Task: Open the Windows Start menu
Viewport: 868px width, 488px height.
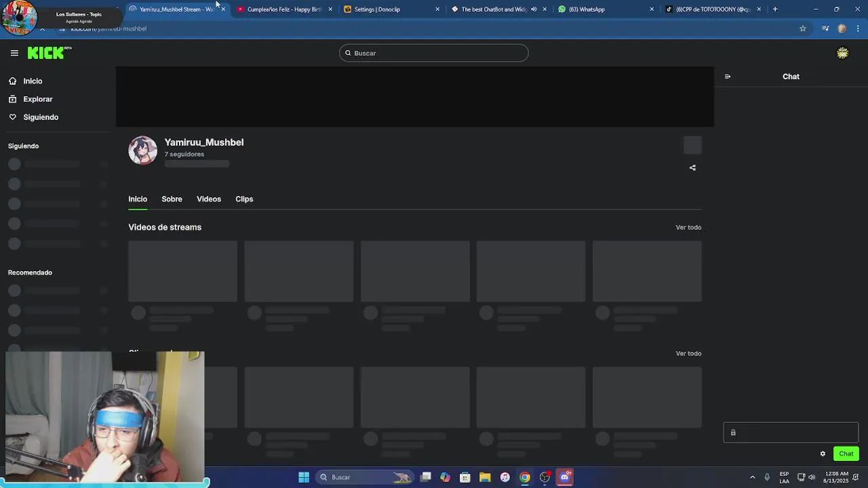Action: (x=304, y=477)
